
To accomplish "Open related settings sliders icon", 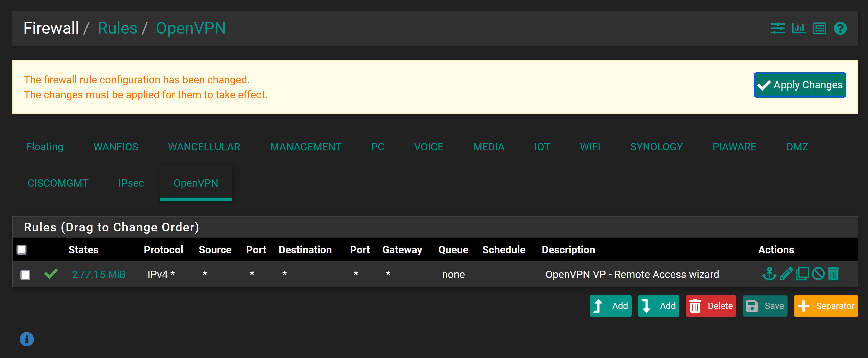I will 778,28.
